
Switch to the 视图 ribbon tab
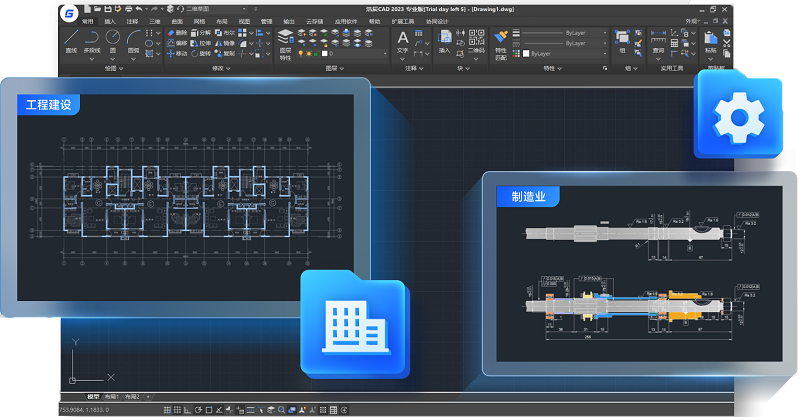pos(244,20)
